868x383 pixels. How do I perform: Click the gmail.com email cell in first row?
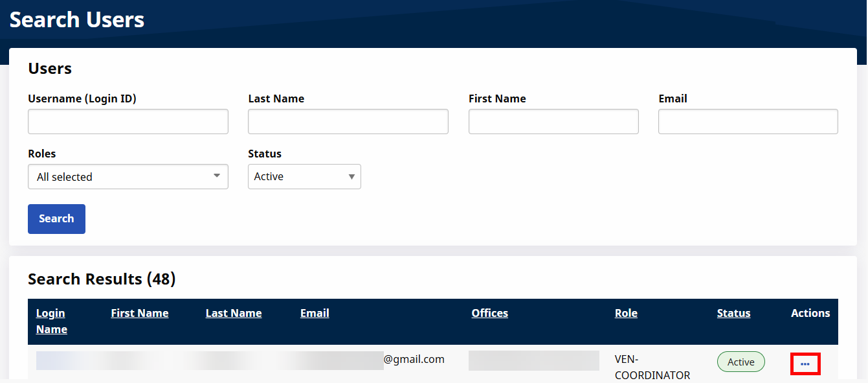point(414,359)
